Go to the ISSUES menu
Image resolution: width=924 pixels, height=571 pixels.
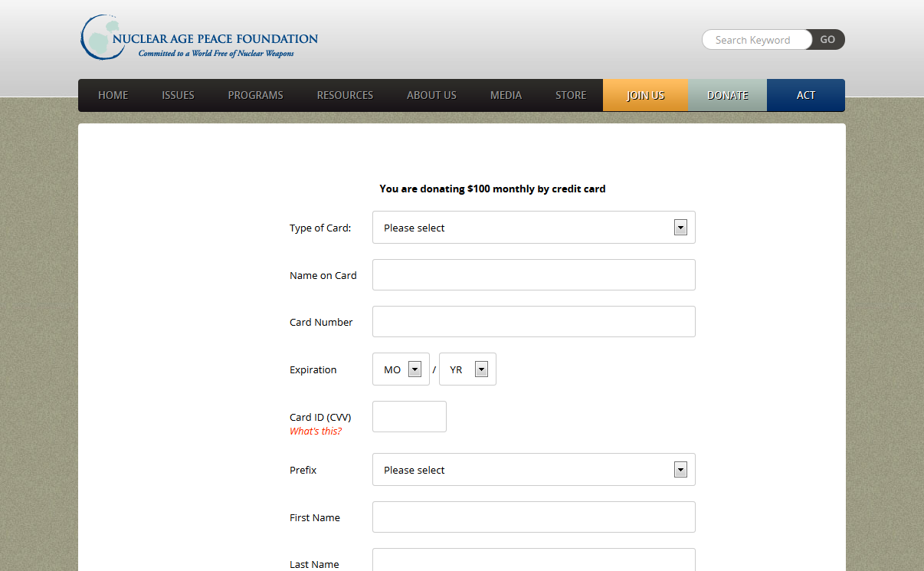[x=178, y=96]
